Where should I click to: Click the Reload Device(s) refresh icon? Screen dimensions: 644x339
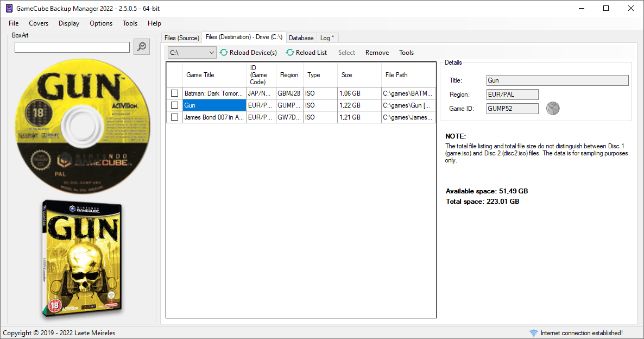224,53
